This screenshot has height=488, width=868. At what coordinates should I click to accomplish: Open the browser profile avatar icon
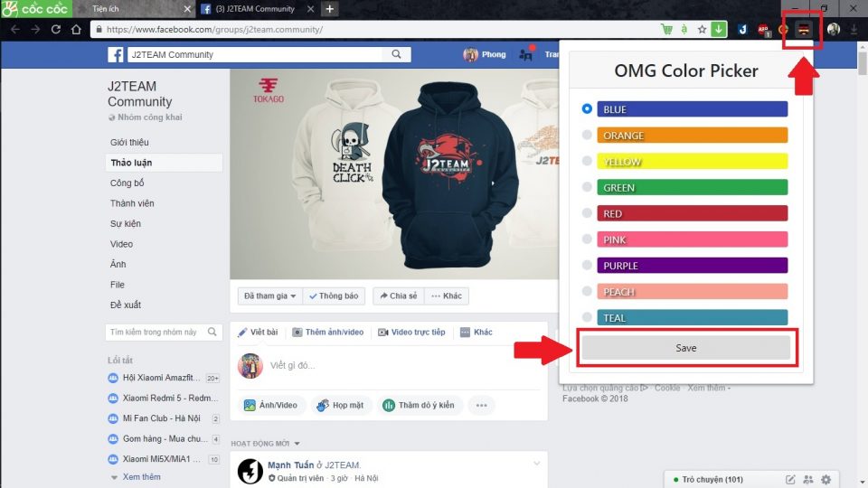tap(833, 29)
